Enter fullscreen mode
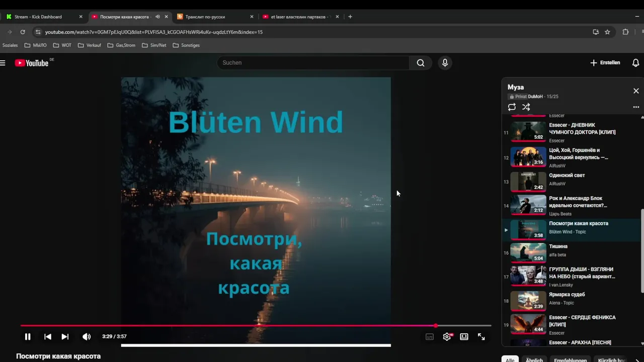This screenshot has height=362, width=644. (x=481, y=337)
